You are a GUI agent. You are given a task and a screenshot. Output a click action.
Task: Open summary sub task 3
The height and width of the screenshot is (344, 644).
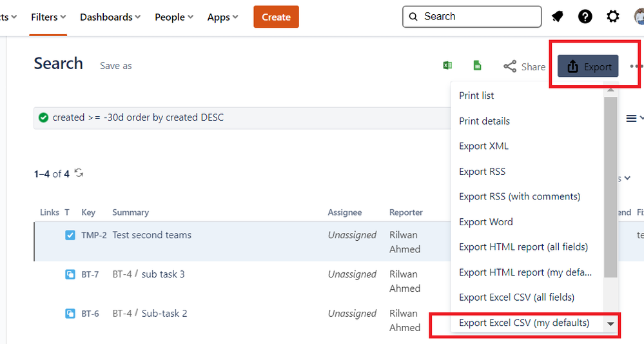coord(163,274)
